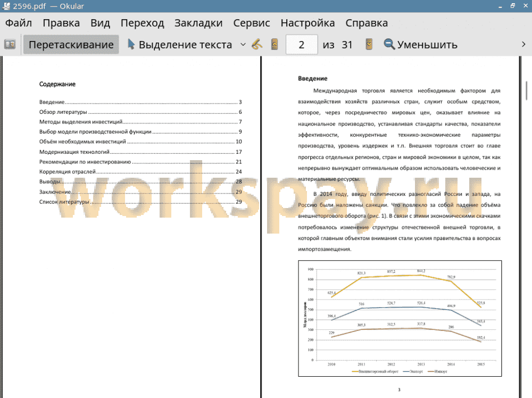Open the Правка menu
Image resolution: width=532 pixels, height=398 pixels.
[x=61, y=23]
